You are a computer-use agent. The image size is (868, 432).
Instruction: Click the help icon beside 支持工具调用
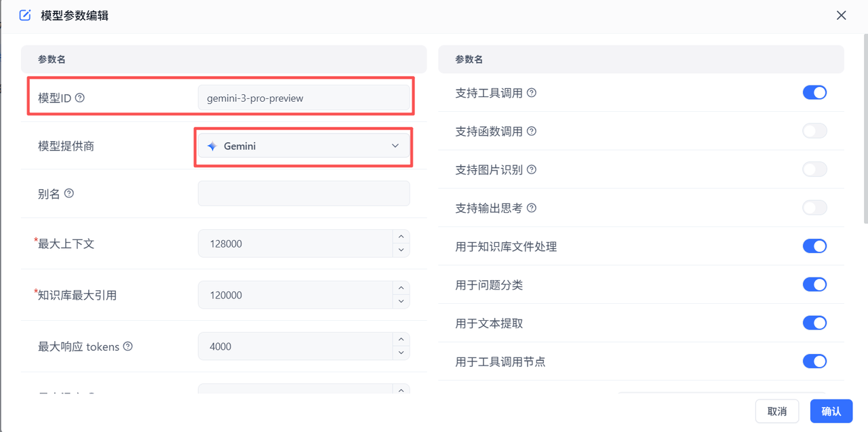pyautogui.click(x=532, y=93)
